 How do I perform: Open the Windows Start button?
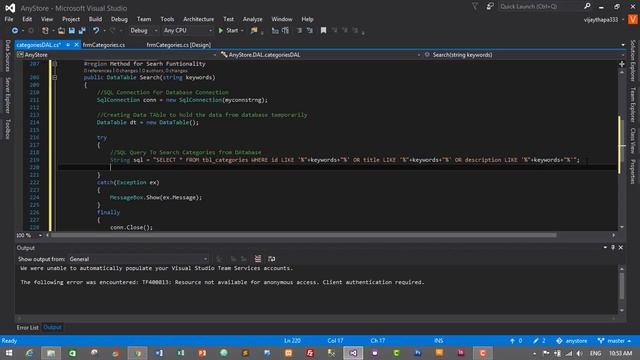click(9, 353)
